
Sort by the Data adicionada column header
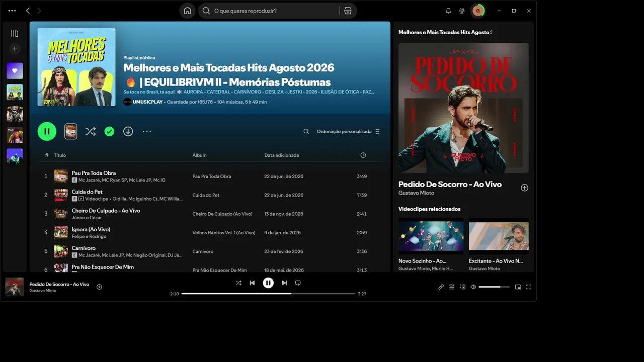[282, 155]
